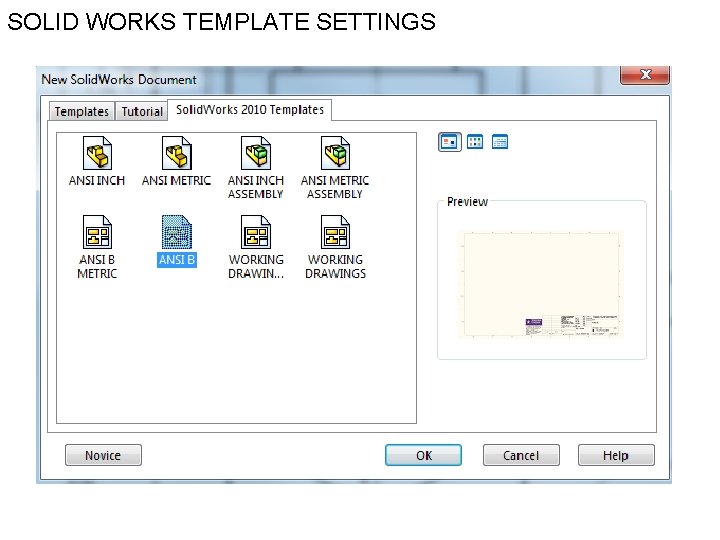Viewport: 720px width, 540px height.
Task: Select the WORKING DRAWIN... truncated template icon
Action: click(x=256, y=232)
